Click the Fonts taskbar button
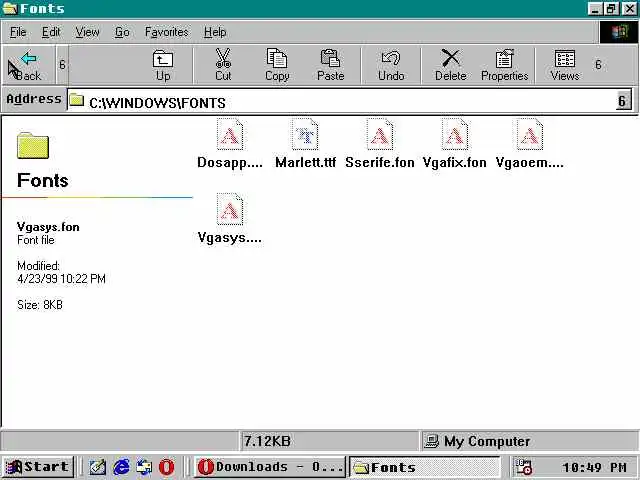The width and height of the screenshot is (640, 480). pyautogui.click(x=424, y=467)
